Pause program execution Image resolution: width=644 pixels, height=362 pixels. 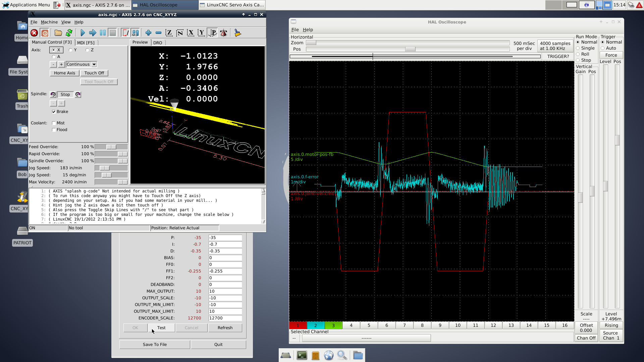[x=103, y=33]
